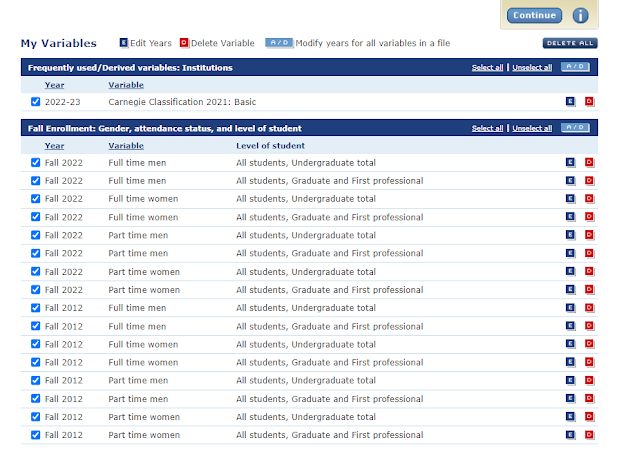Viewport: 639px width, 456px height.
Task: Click Select all link in Institutions section
Action: (x=487, y=68)
